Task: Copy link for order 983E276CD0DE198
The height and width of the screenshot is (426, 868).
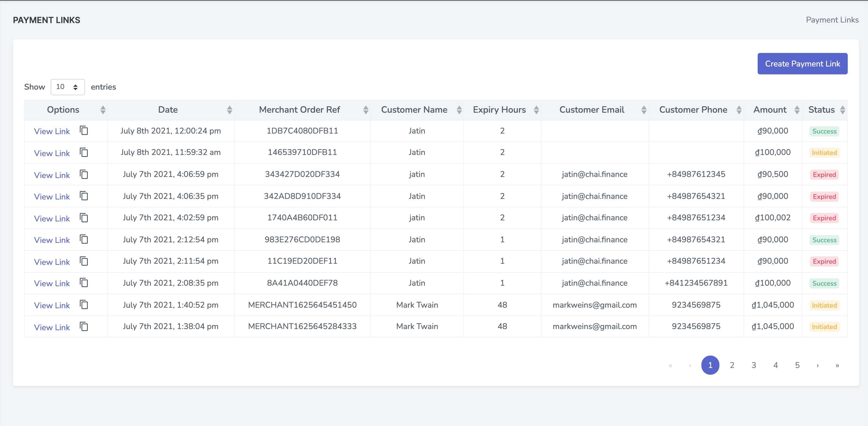Action: [x=84, y=239]
